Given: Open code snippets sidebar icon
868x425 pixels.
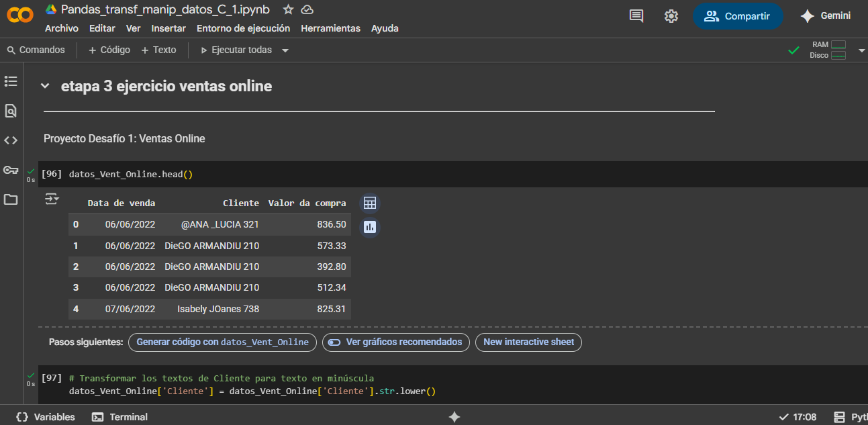Looking at the screenshot, I should (11, 140).
